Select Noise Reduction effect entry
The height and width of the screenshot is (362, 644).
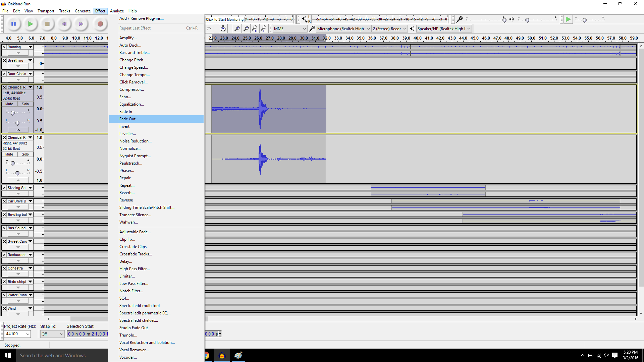click(136, 141)
